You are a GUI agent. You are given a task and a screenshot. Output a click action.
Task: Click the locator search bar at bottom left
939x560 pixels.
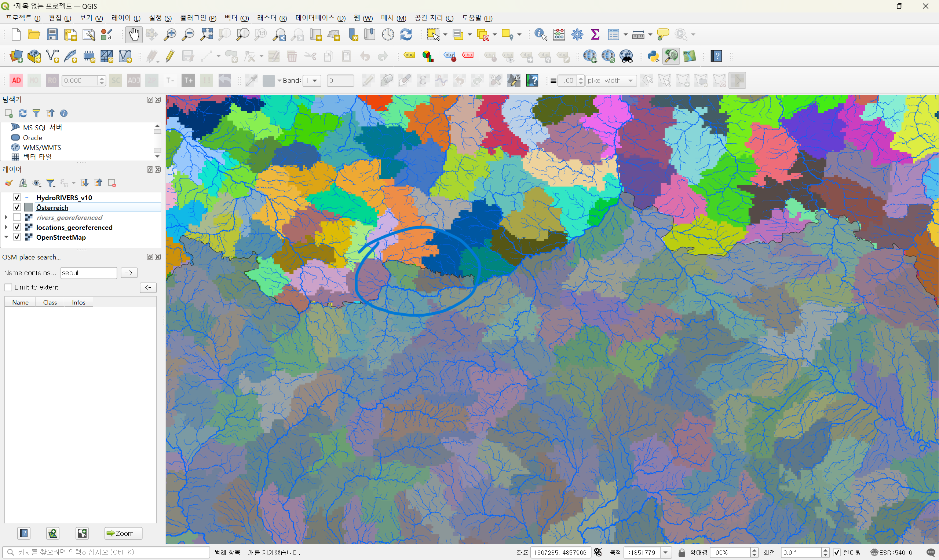pos(106,552)
